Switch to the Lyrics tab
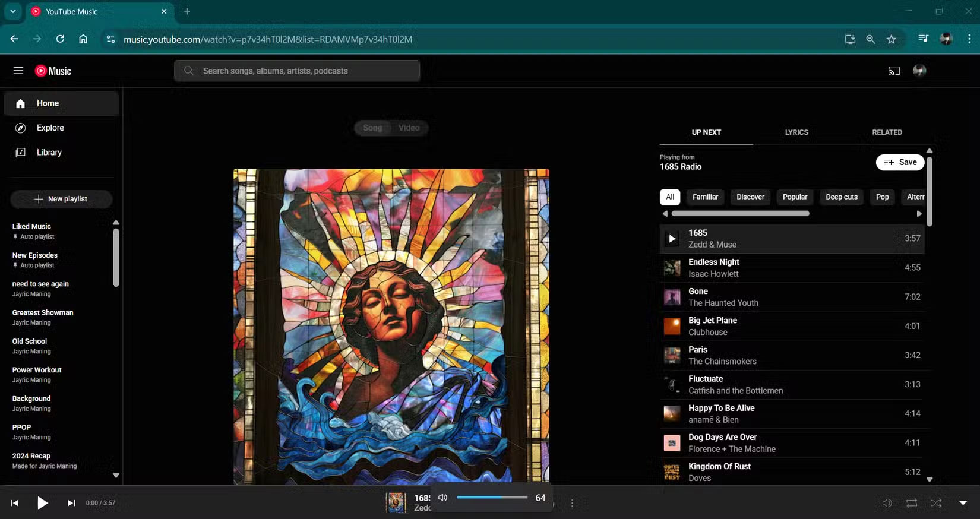 [796, 132]
